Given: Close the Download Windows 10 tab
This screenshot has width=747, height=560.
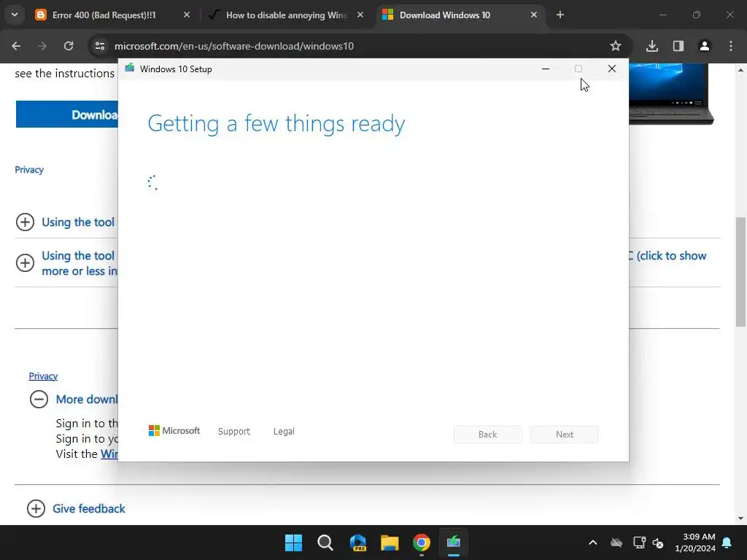Looking at the screenshot, I should (x=533, y=15).
